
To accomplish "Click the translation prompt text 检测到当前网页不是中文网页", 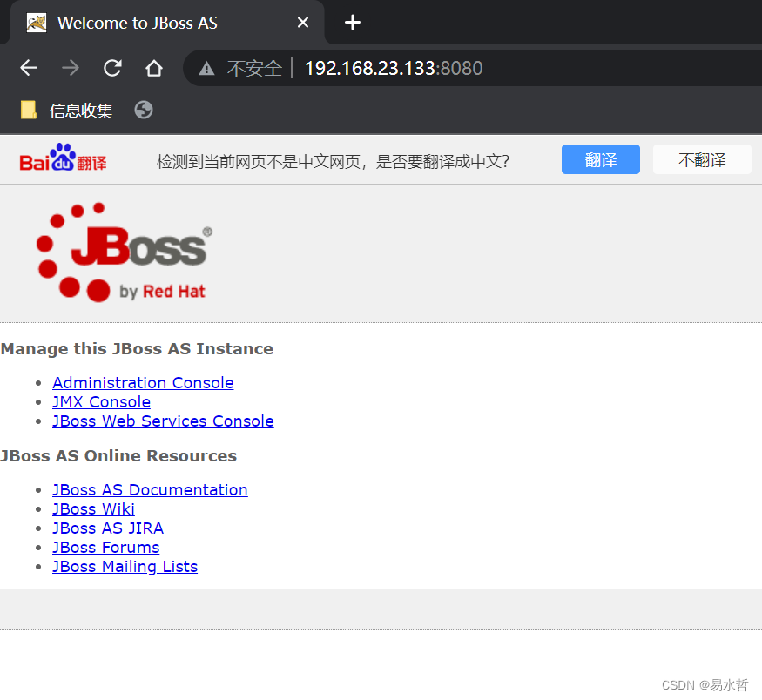I will pyautogui.click(x=259, y=161).
